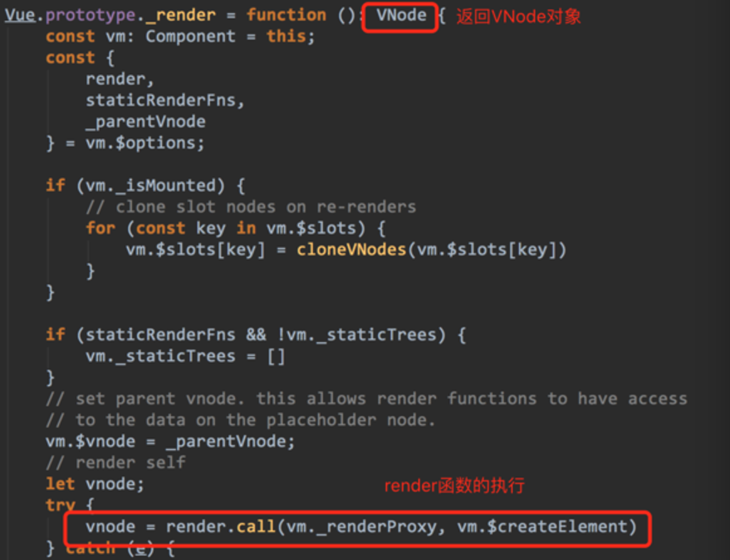Click the _parentVnode destructured variable
The image size is (730, 560).
(x=145, y=122)
